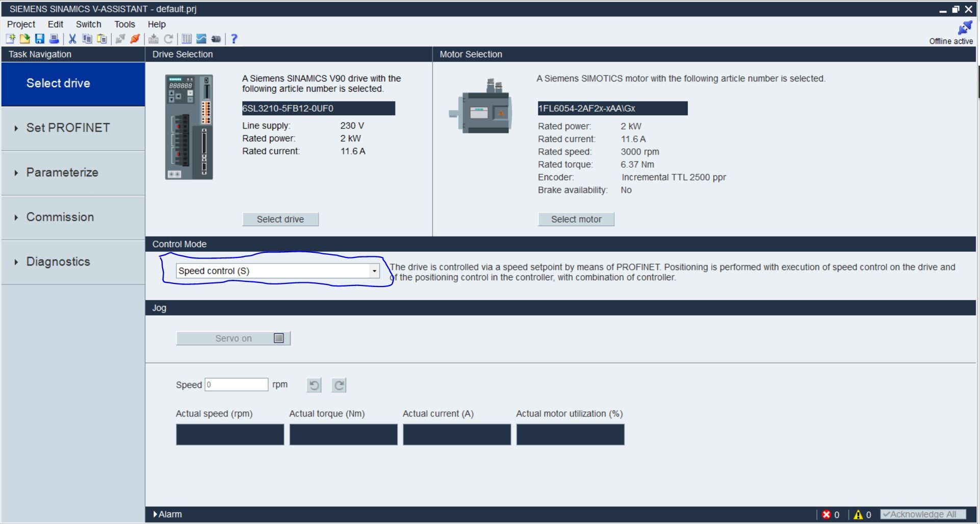Open the Help menu
Viewport: 980px width, 524px height.
[157, 24]
